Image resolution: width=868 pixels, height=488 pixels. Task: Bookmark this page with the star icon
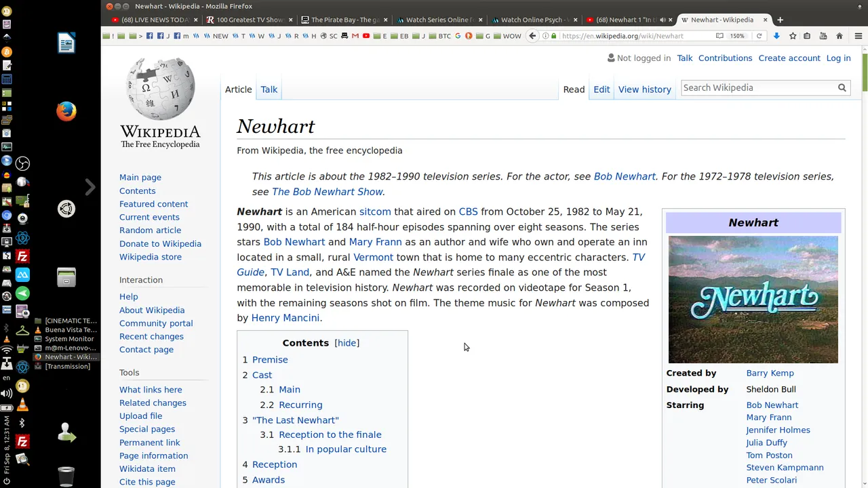[x=793, y=36]
